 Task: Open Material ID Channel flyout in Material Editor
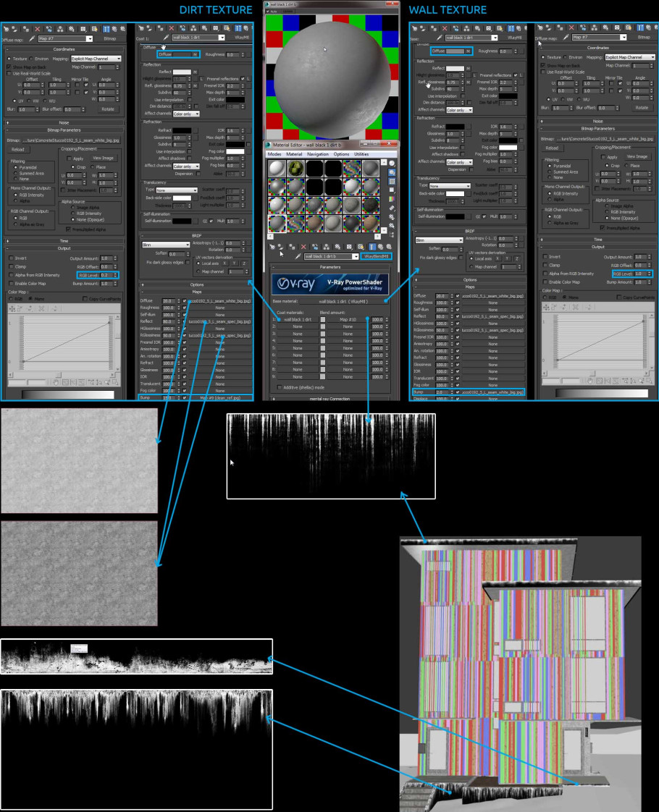349,247
